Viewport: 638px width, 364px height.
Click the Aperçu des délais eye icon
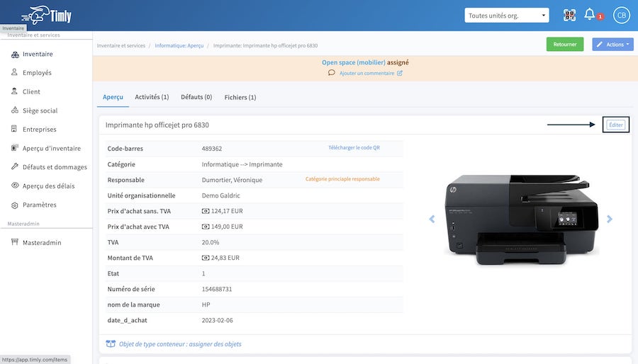[15, 186]
